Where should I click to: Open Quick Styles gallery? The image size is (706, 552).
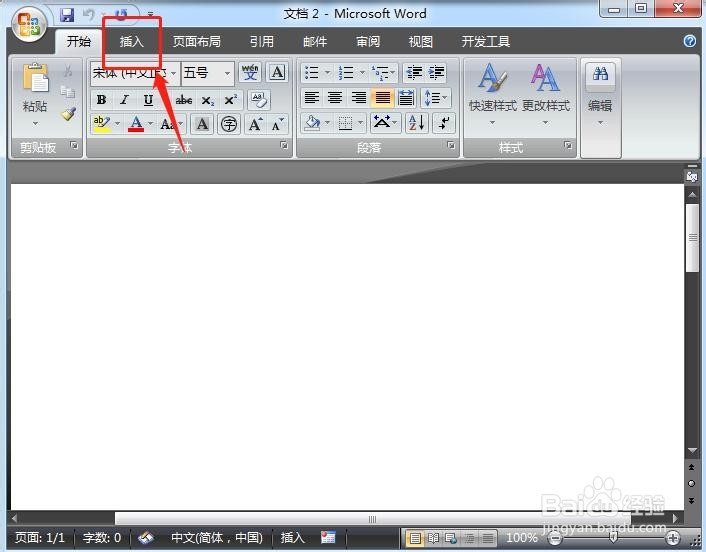coord(493,95)
